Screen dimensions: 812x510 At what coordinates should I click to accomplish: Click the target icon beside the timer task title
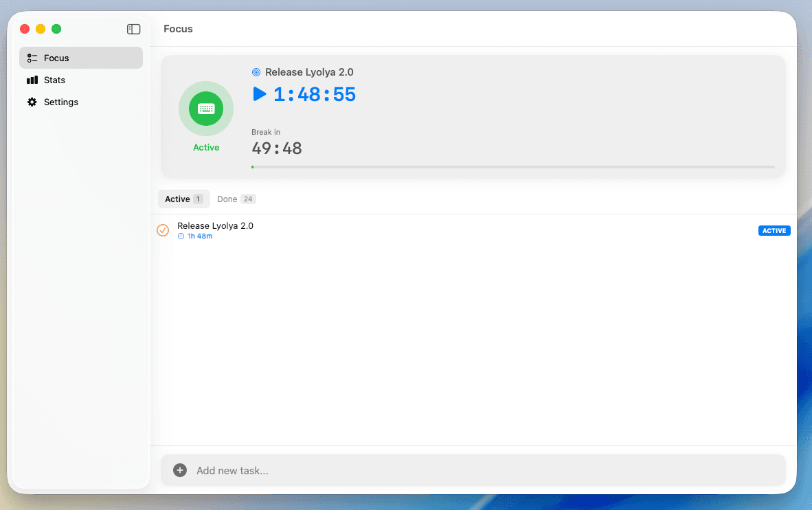point(256,72)
